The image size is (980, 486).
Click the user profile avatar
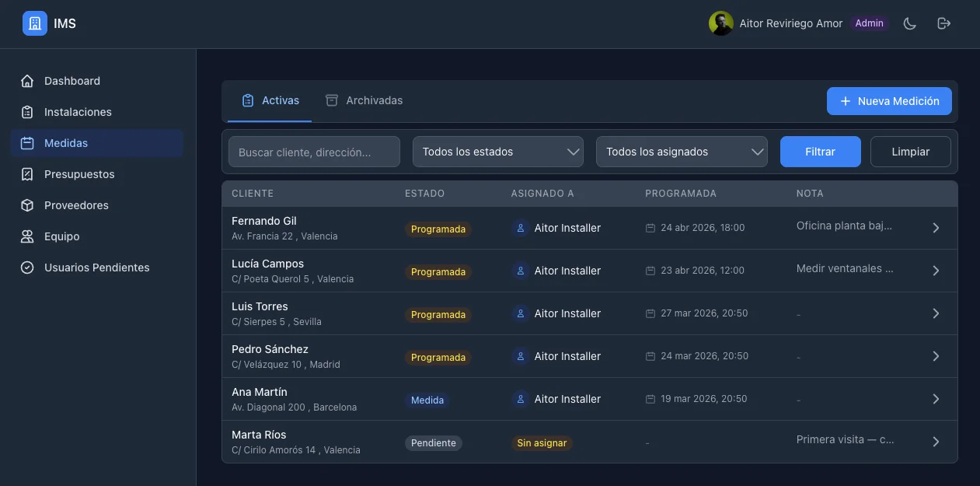720,23
